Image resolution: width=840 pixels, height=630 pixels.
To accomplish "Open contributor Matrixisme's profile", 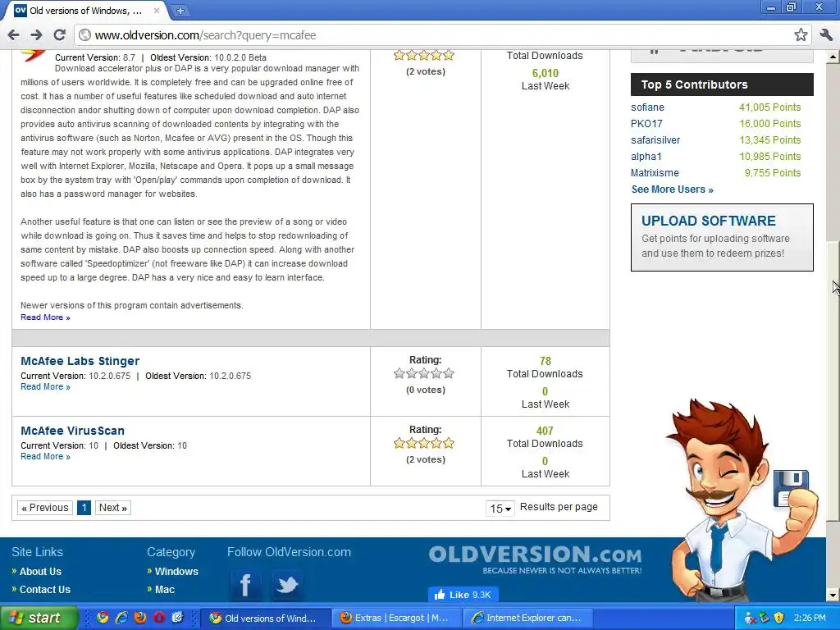I will pyautogui.click(x=655, y=173).
